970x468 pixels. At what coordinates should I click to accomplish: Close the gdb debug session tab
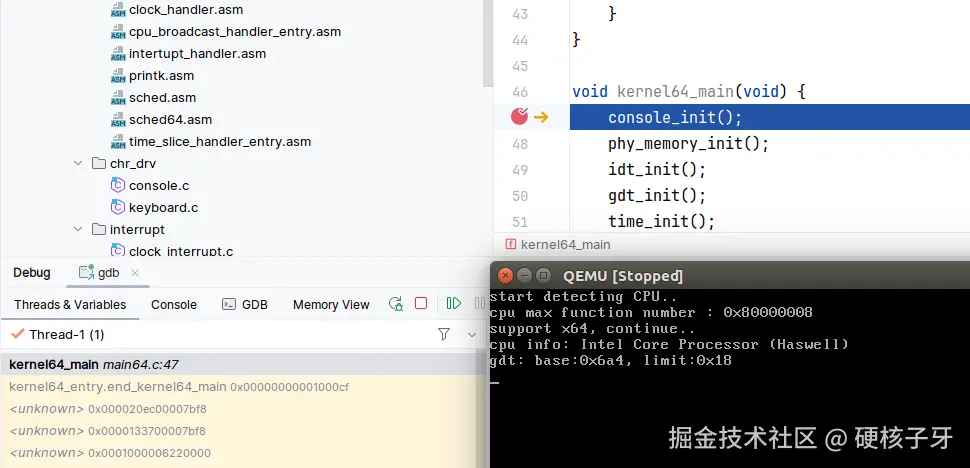[x=135, y=273]
